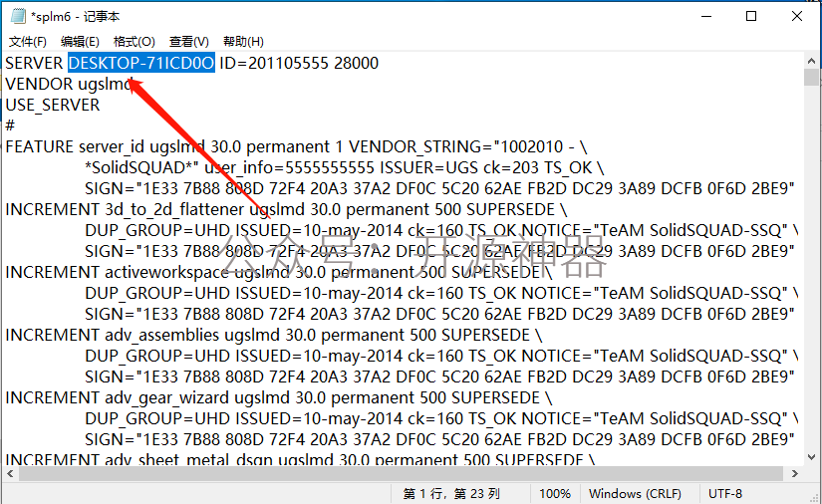The height and width of the screenshot is (504, 822).
Task: Click VENDOR_STRING="1002010 text
Action: tap(455, 146)
